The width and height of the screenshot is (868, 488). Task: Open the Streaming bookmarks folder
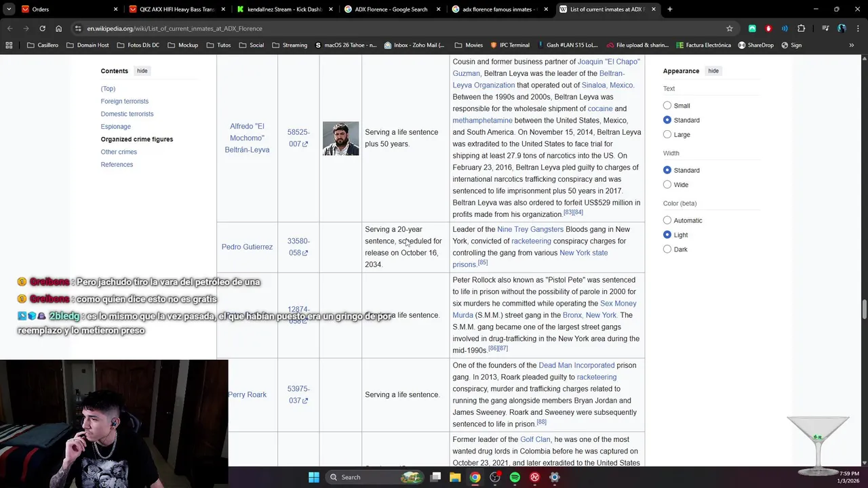click(x=290, y=45)
